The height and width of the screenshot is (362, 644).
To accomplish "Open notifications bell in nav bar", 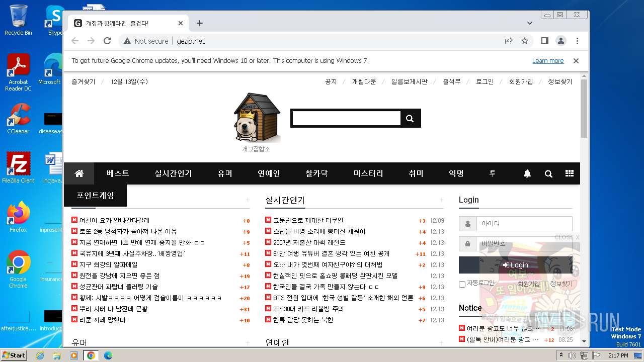I will [x=527, y=173].
